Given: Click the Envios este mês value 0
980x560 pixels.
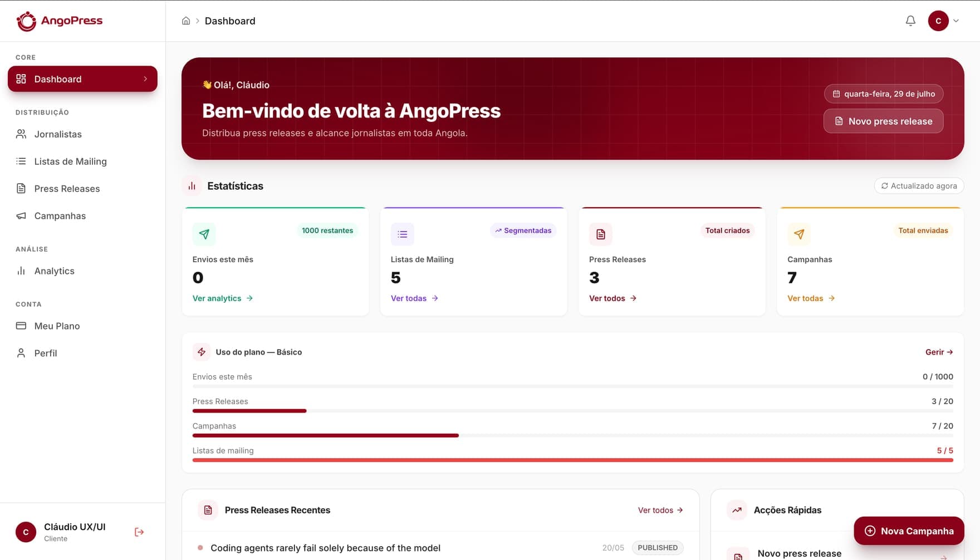Looking at the screenshot, I should click(x=198, y=277).
